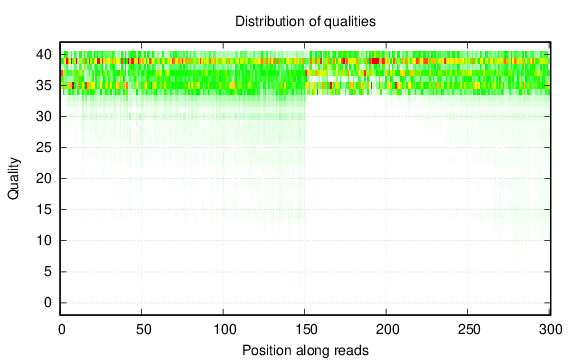Click y-axis tick label 35
The height and width of the screenshot is (360, 576).
point(44,86)
